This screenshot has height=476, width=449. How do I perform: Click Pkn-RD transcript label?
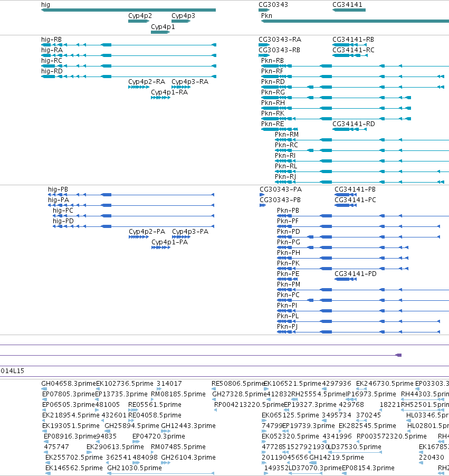273,82
